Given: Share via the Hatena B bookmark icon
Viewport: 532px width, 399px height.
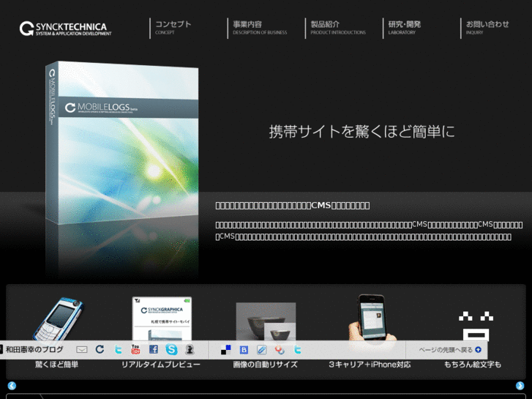Looking at the screenshot, I should [244, 350].
